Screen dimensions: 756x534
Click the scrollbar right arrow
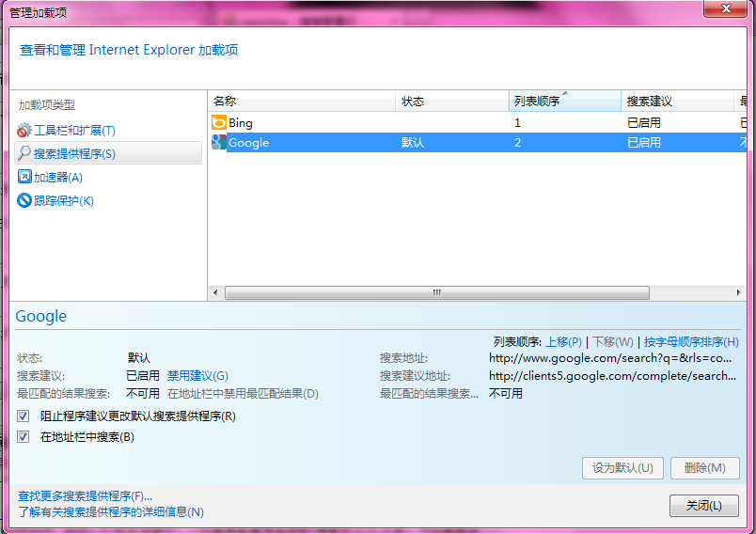point(738,292)
